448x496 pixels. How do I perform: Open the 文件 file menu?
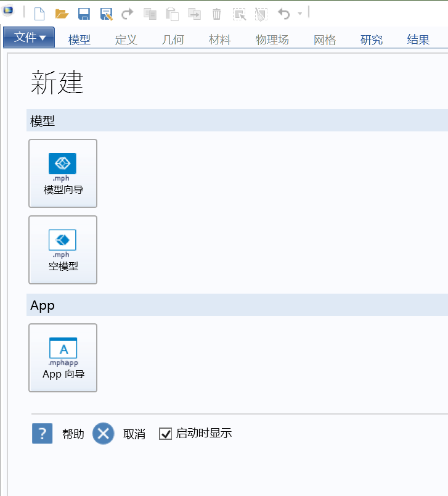pyautogui.click(x=29, y=38)
